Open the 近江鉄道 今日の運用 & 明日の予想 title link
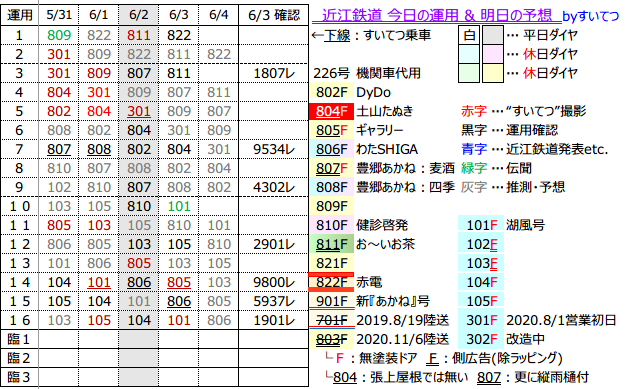The width and height of the screenshot is (625, 389). tap(436, 15)
